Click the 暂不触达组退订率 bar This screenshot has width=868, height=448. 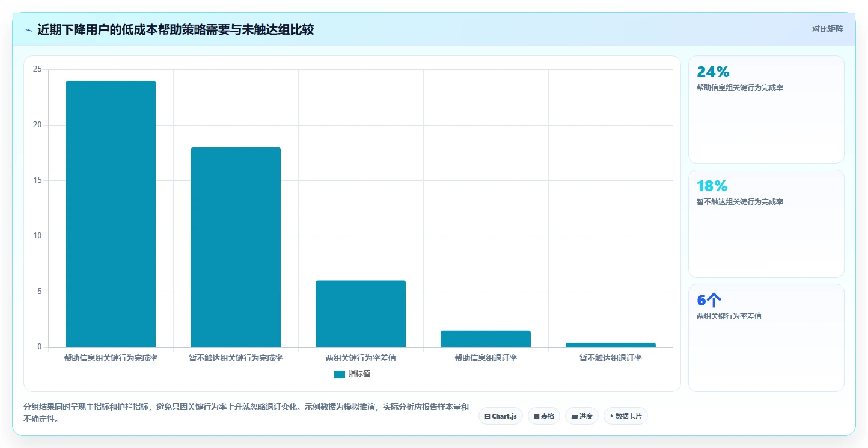click(611, 345)
